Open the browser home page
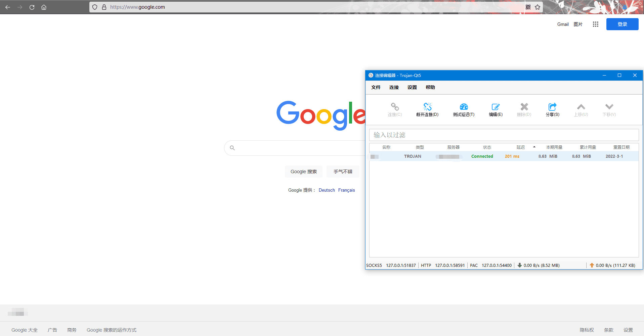The image size is (644, 336). (44, 7)
